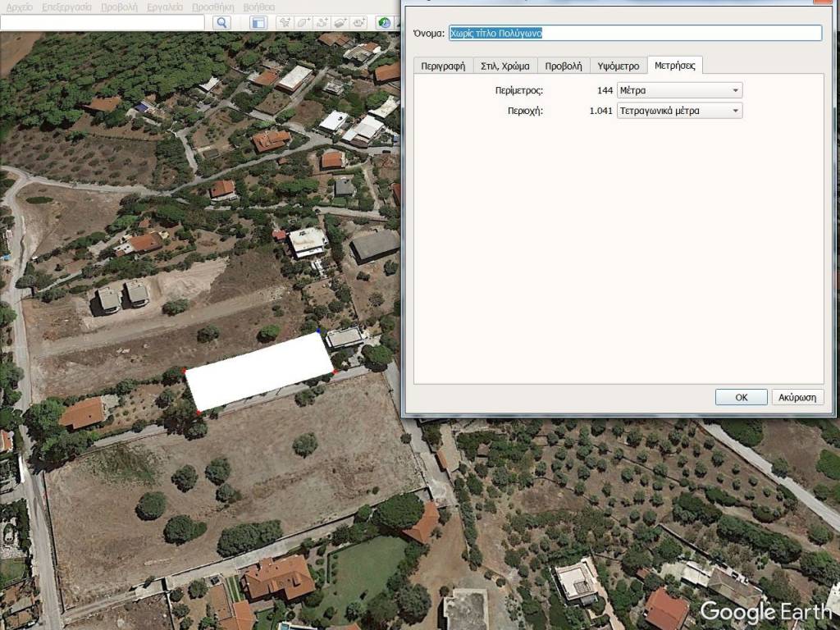Screen dimensions: 840x630
Task: Open the Στιλ, Χρώμα tab
Action: 504,66
